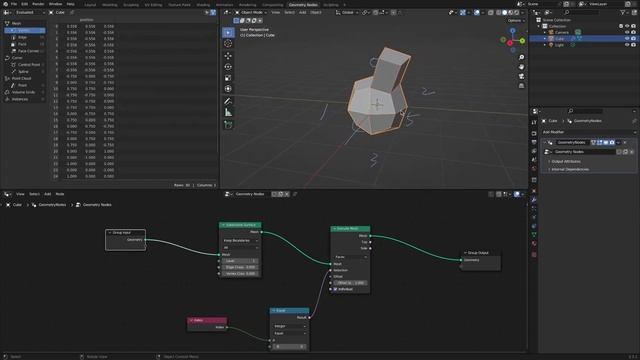Click the pan view hand icon

point(521,67)
